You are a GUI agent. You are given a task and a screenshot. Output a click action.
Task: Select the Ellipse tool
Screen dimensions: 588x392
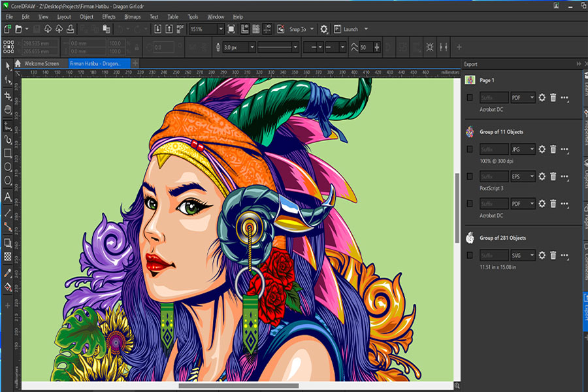[x=8, y=167]
